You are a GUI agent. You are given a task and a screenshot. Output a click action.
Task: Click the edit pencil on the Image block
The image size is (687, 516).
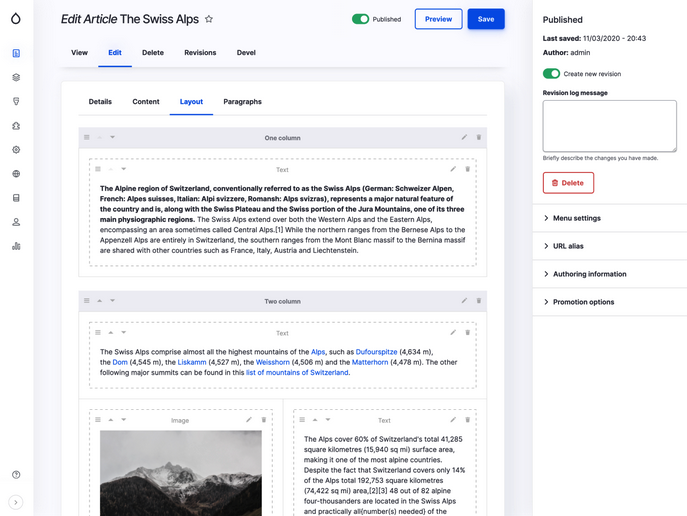[x=249, y=419]
